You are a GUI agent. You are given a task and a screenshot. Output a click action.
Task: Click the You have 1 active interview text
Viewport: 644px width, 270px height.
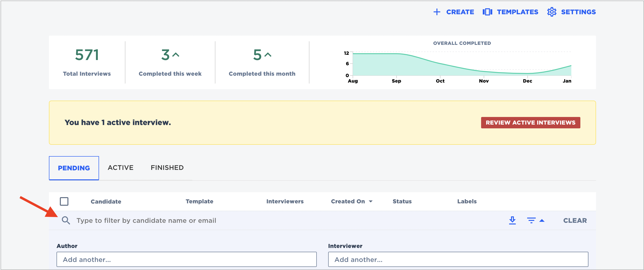coord(118,122)
